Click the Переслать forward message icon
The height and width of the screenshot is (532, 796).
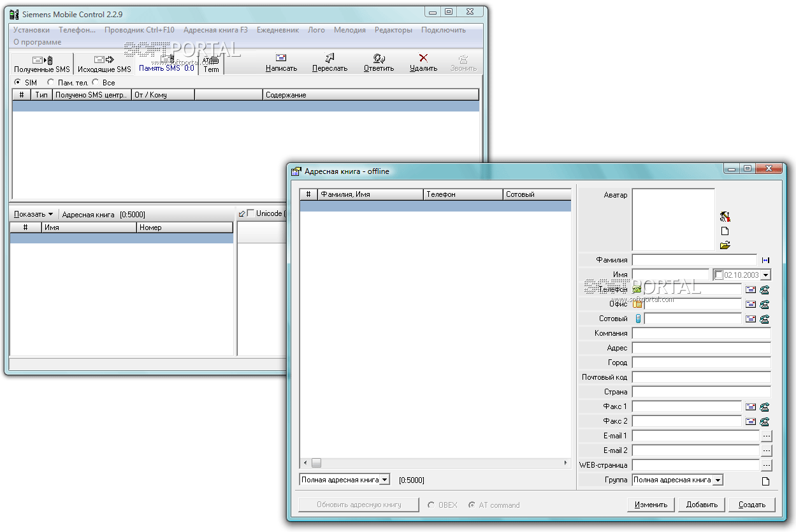point(329,58)
